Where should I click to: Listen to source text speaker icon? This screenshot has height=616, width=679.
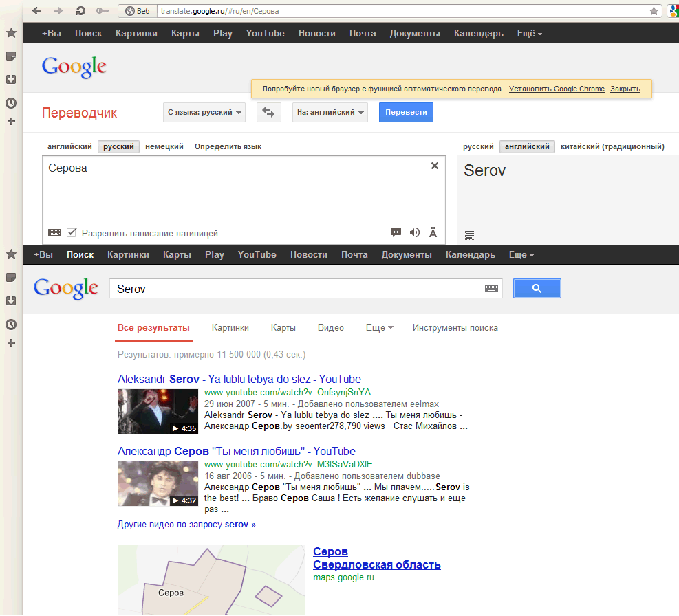(414, 232)
